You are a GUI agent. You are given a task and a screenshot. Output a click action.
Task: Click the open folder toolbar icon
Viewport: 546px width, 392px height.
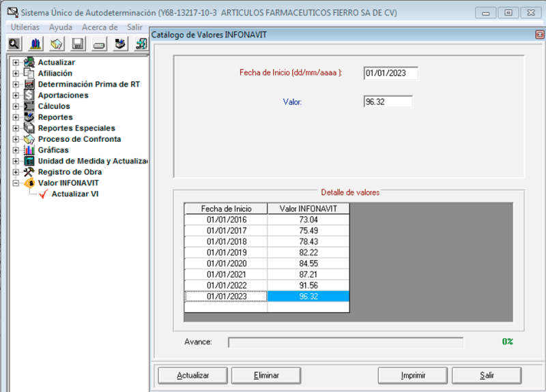point(57,44)
